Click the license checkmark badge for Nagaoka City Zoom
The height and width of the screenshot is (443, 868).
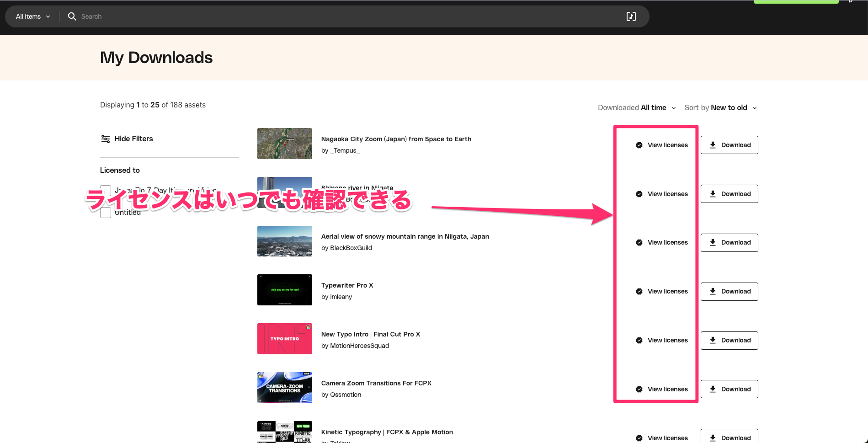tap(639, 145)
